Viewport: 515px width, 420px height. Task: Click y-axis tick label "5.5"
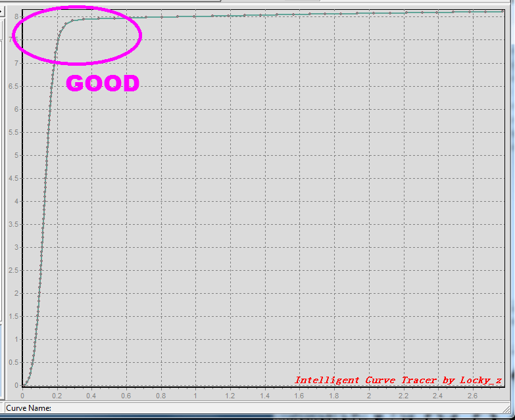click(x=14, y=132)
